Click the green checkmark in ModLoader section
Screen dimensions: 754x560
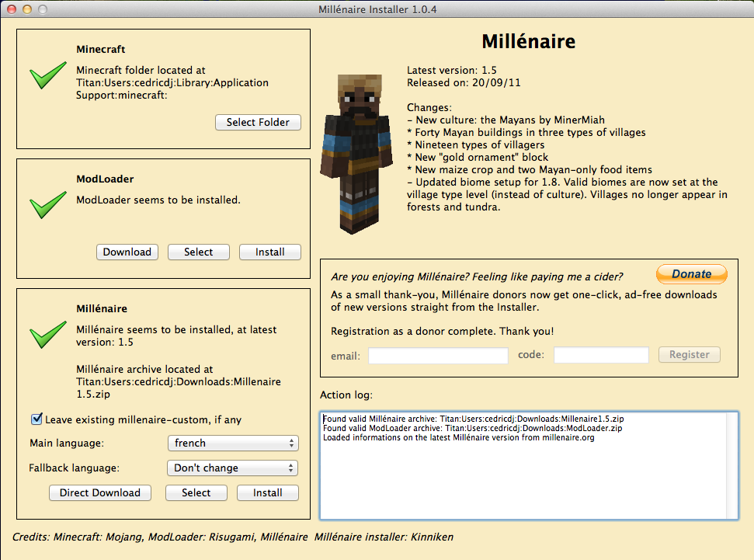pos(47,204)
